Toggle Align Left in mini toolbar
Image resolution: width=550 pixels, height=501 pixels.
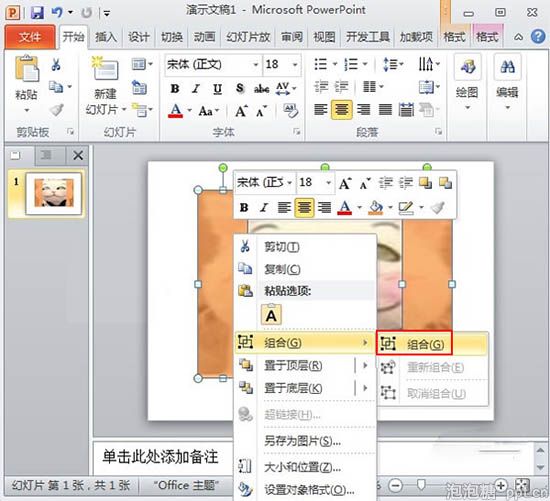[284, 208]
